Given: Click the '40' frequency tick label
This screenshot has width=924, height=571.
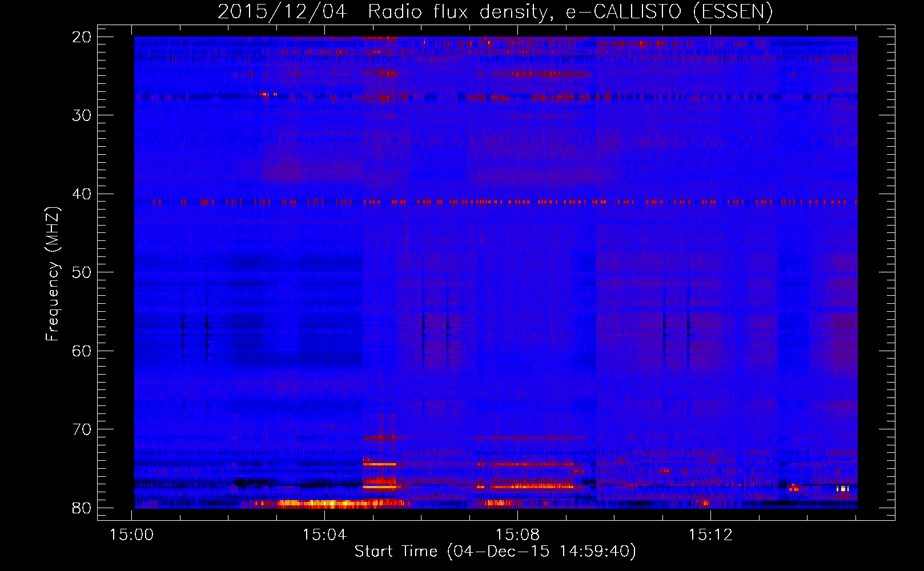Looking at the screenshot, I should click(x=82, y=194).
